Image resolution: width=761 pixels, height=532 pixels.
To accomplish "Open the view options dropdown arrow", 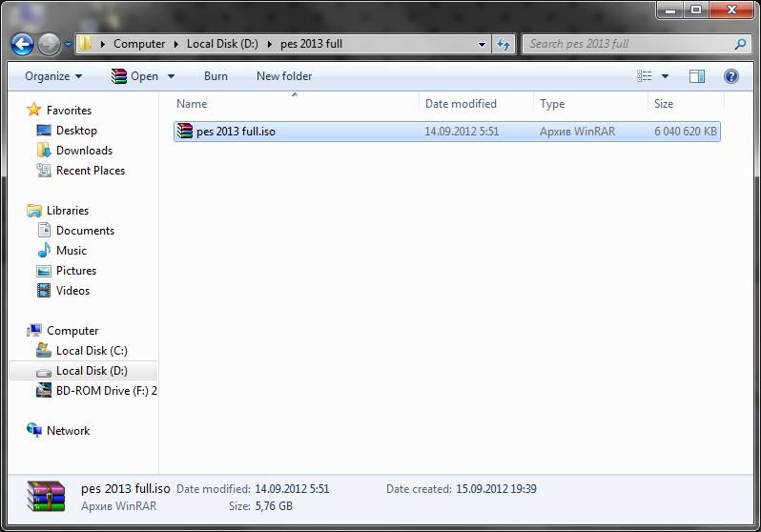I will (x=665, y=76).
